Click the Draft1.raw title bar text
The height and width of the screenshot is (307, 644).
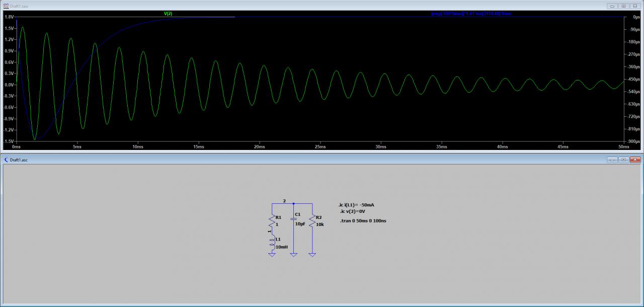pos(19,6)
